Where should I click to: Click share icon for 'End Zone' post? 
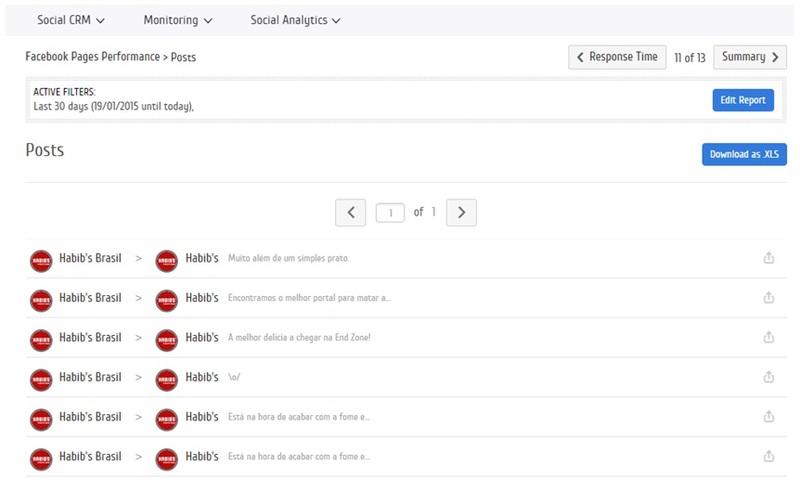(x=768, y=338)
